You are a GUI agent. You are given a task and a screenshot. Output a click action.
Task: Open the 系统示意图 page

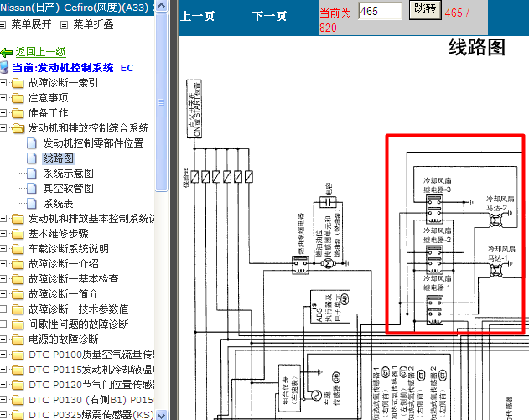click(x=68, y=174)
